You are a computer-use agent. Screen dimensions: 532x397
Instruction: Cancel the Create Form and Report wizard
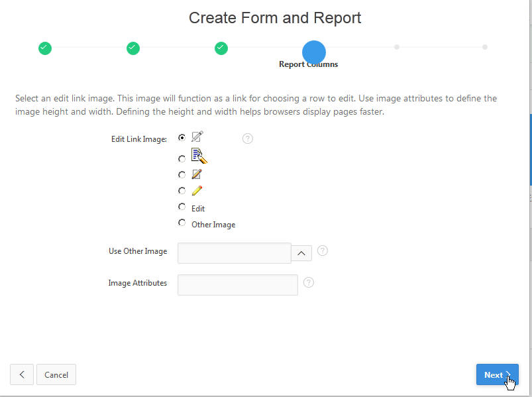(56, 374)
